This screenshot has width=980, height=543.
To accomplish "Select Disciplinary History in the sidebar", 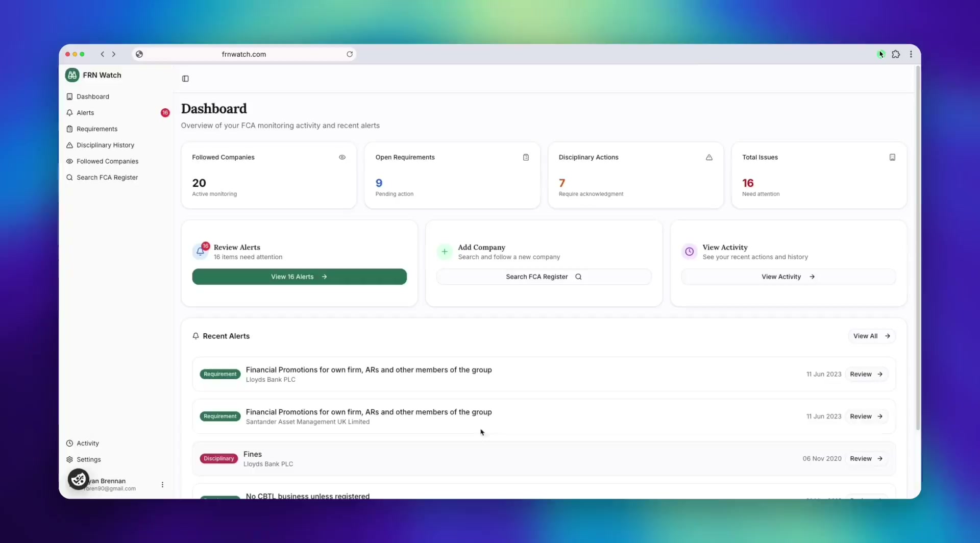I will [x=105, y=145].
